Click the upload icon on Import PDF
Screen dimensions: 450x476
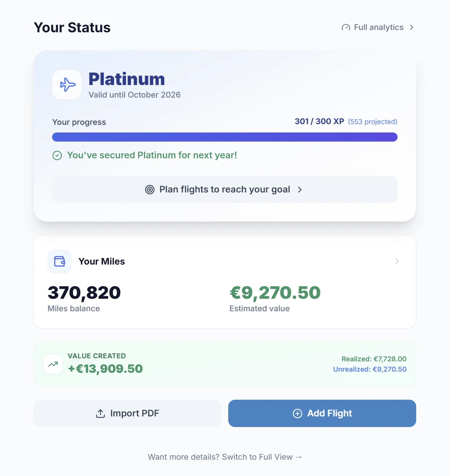pos(100,414)
